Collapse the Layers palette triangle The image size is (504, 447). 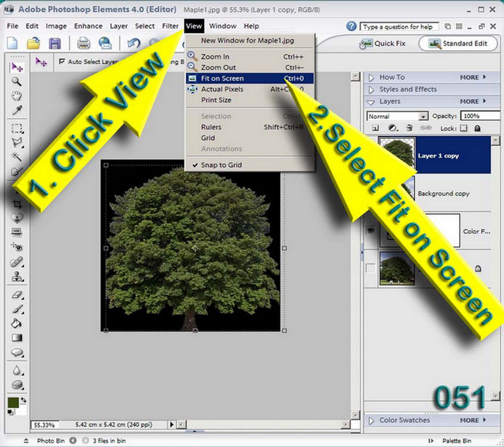point(371,102)
